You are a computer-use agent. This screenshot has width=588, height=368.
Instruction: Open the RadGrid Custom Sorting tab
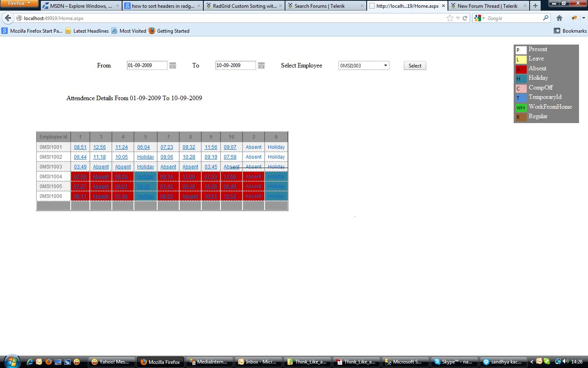[x=244, y=6]
